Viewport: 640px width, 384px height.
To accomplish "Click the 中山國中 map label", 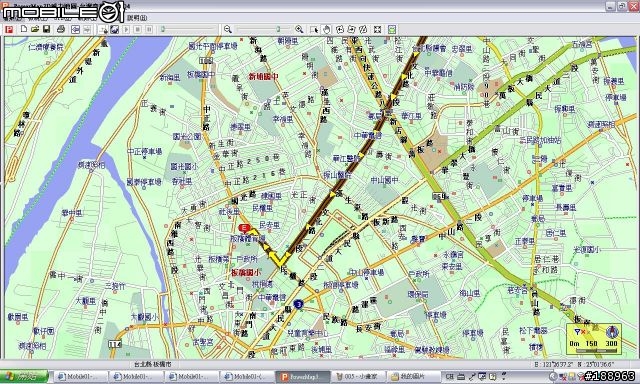I will coord(384,180).
